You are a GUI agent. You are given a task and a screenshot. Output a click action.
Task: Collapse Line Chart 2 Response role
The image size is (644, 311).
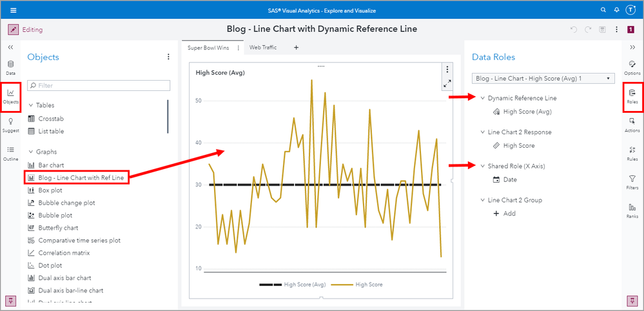tap(483, 132)
